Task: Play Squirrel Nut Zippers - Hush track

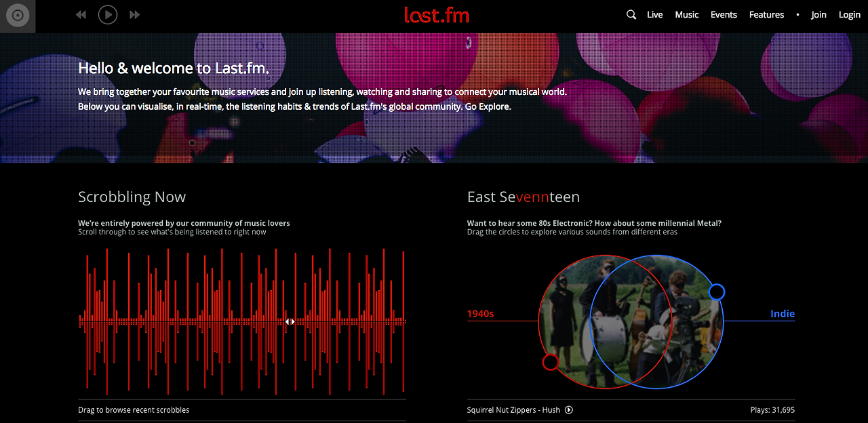Action: (x=569, y=410)
